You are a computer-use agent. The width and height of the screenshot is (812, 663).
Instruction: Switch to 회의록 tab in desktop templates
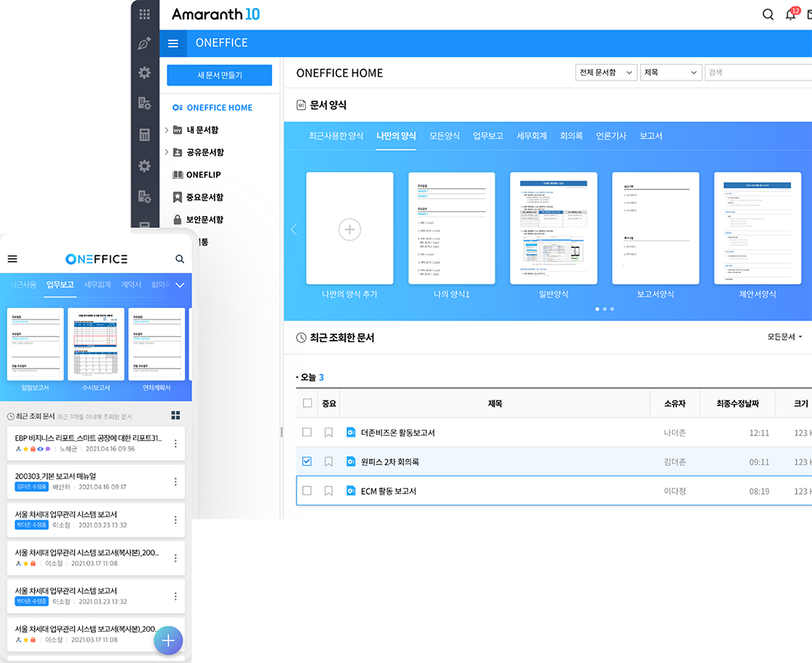(x=571, y=136)
